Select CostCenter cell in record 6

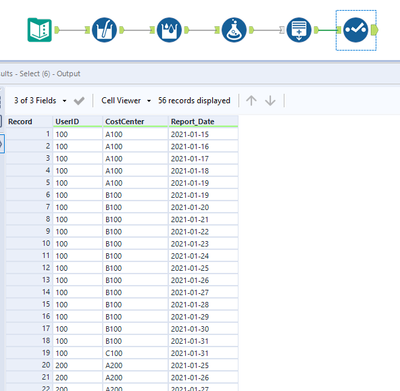click(x=135, y=195)
